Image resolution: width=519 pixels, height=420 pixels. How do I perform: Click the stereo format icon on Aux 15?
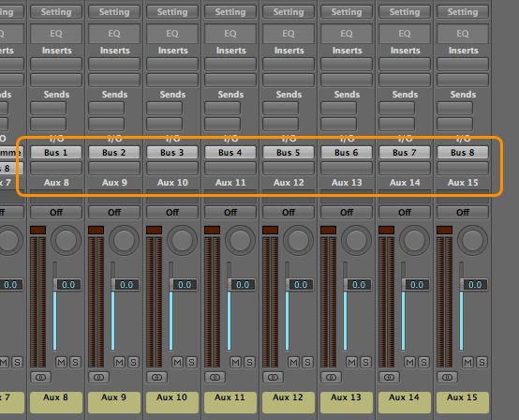click(447, 377)
